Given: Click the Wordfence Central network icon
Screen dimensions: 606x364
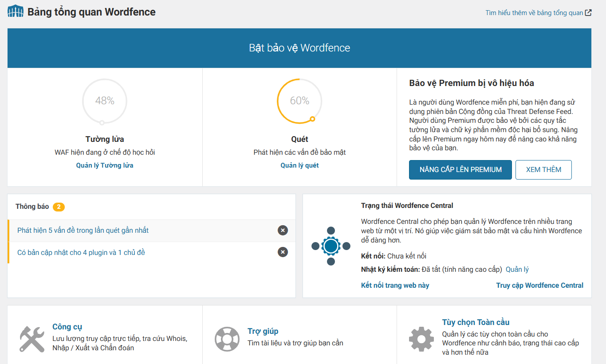Looking at the screenshot, I should tap(331, 246).
